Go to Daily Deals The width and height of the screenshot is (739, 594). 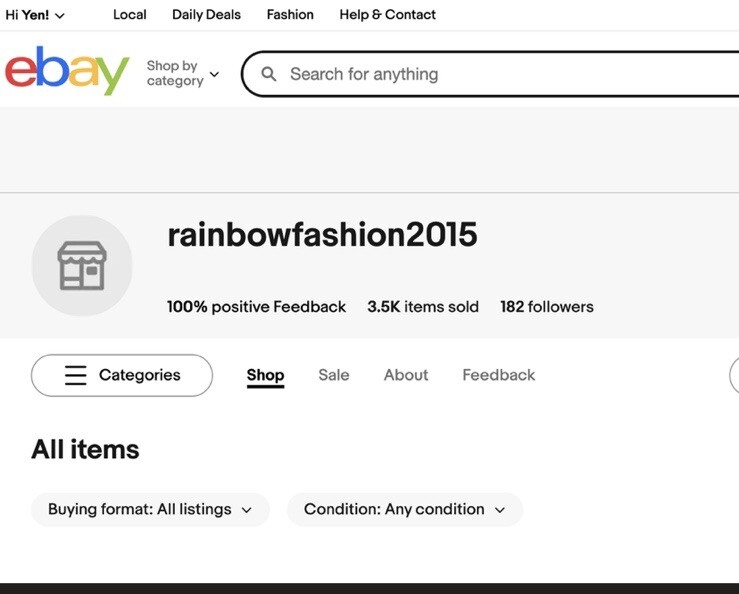click(x=206, y=15)
